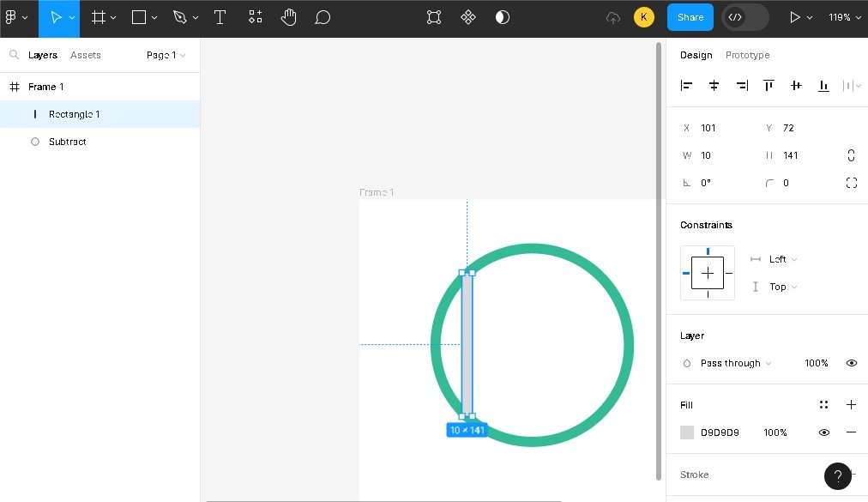Open the Pass through blend mode dropdown
Viewport: 868px width, 502px height.
[735, 363]
